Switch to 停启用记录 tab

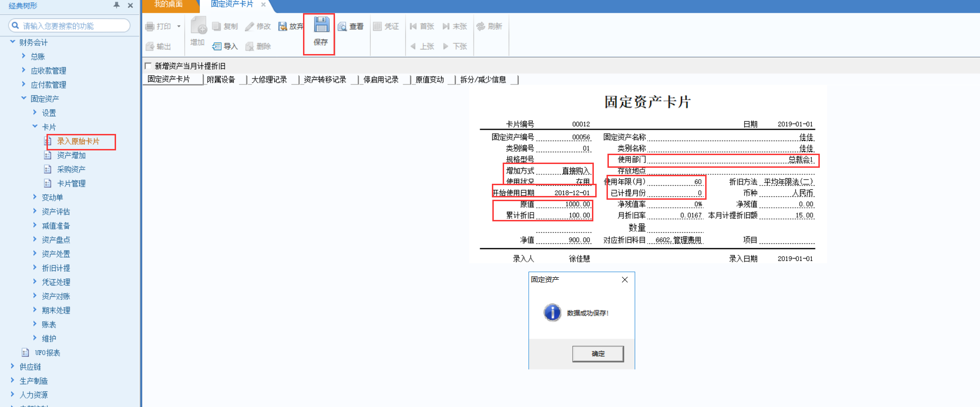click(x=381, y=79)
